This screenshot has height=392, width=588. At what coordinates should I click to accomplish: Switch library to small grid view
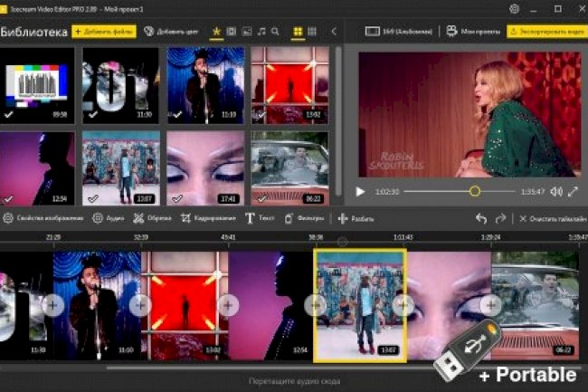coord(312,31)
